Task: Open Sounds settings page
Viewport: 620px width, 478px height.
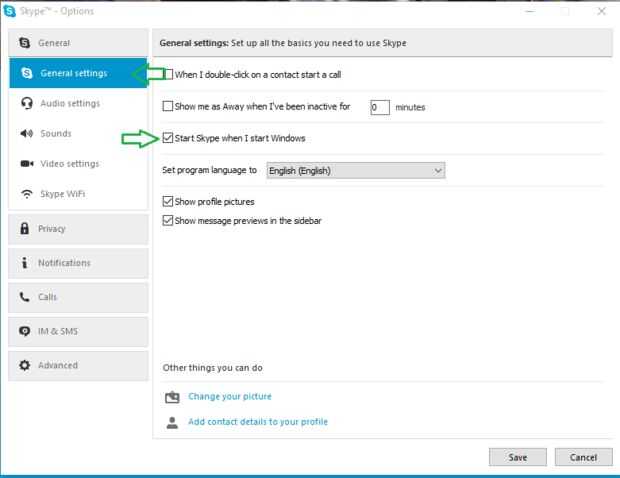Action: (x=78, y=134)
